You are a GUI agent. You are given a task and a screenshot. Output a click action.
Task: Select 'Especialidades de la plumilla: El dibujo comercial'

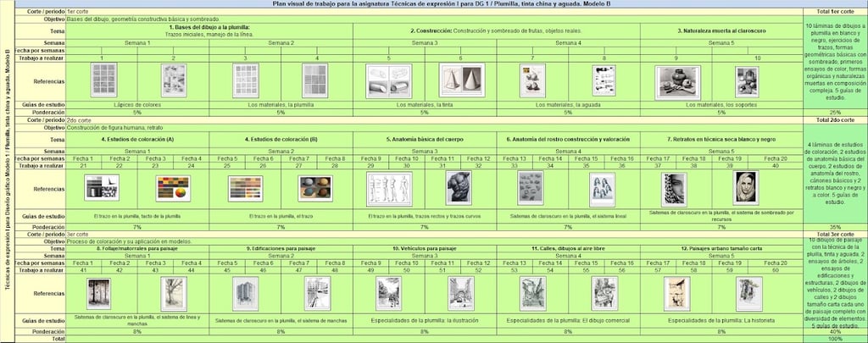click(x=569, y=320)
